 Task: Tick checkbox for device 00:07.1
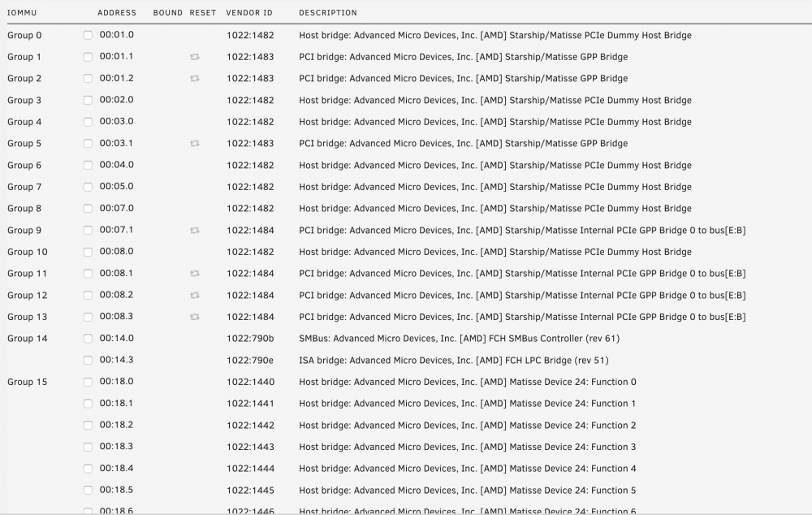(x=88, y=231)
